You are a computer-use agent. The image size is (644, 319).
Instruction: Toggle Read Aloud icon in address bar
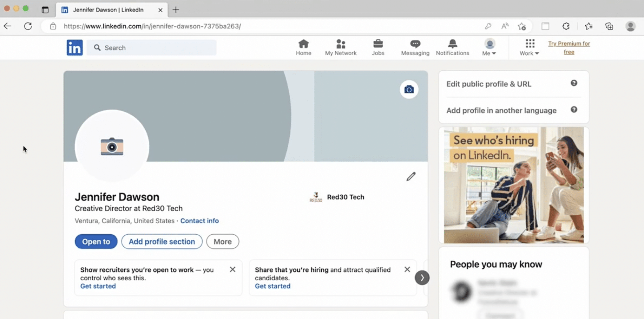click(505, 26)
